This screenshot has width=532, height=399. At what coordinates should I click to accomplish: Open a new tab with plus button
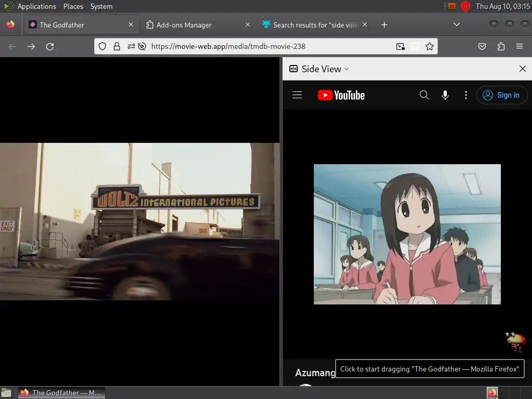pos(384,25)
